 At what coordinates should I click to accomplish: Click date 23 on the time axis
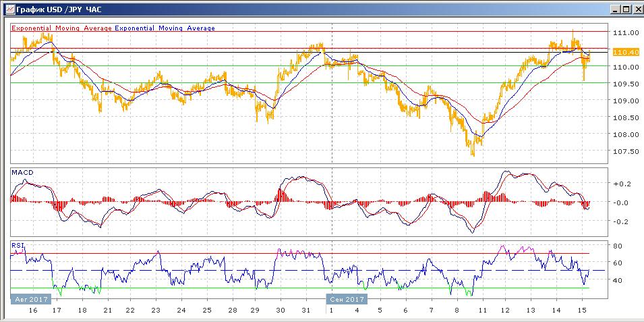[x=155, y=310]
